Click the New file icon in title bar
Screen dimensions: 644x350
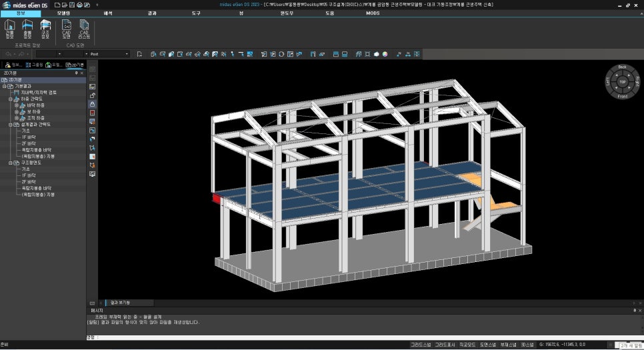[57, 5]
